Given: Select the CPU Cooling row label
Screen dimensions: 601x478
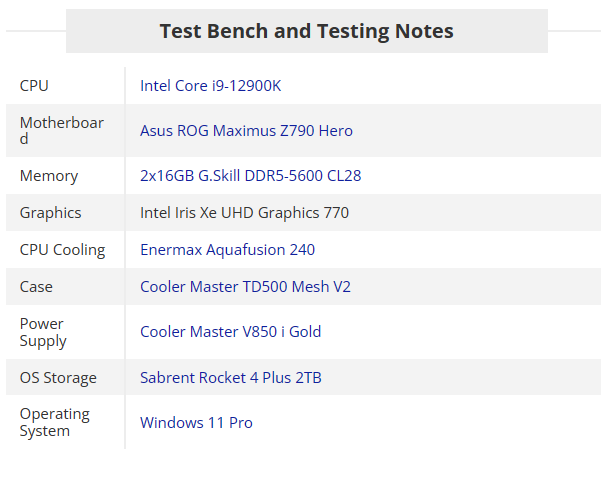Looking at the screenshot, I should 62,250.
